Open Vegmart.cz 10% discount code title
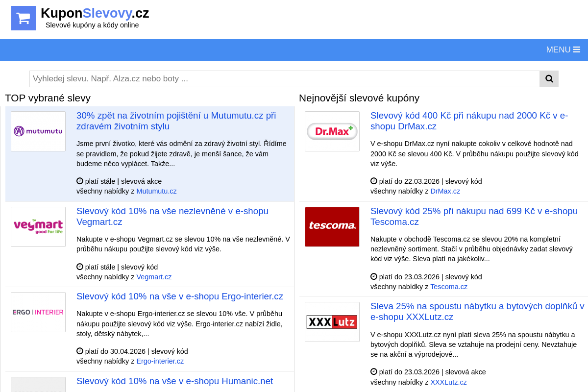Screen dimensions: 588x392 [172, 217]
